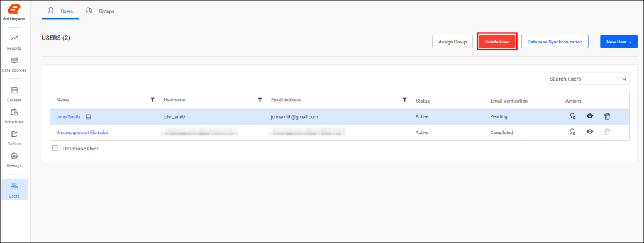
Task: Manage permissions for Umamageswari Elumalai
Action: pyautogui.click(x=572, y=132)
